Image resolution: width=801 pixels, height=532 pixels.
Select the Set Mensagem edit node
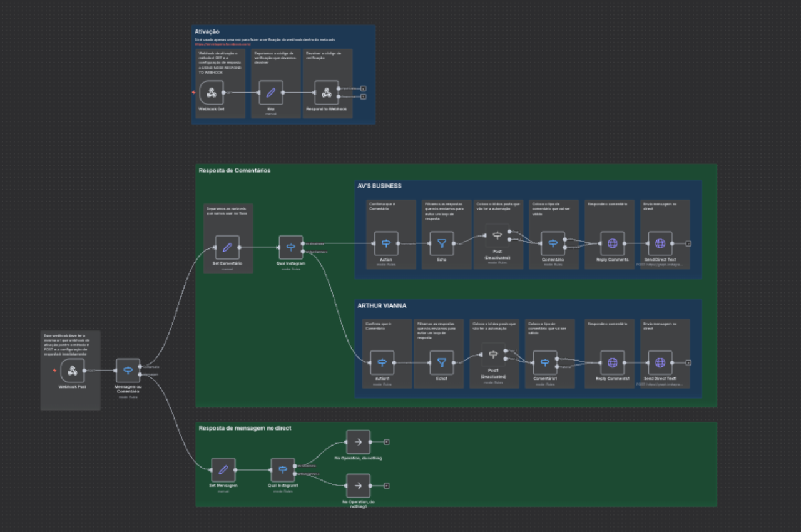223,469
